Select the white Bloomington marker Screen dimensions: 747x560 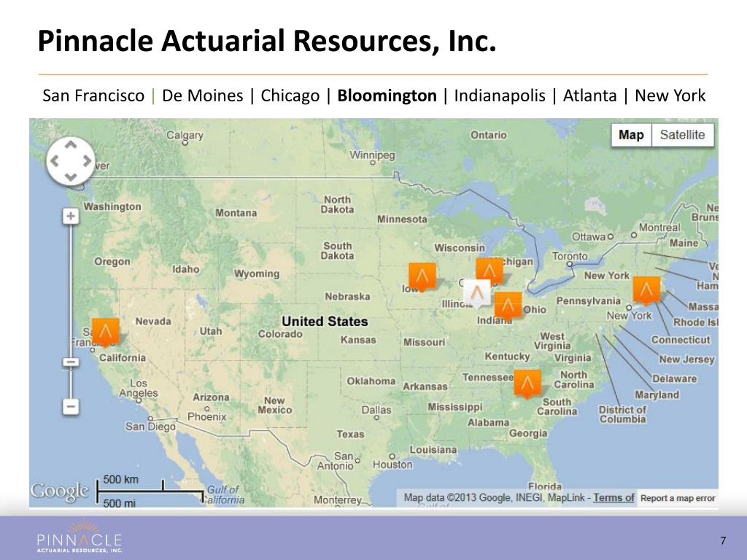(x=477, y=293)
